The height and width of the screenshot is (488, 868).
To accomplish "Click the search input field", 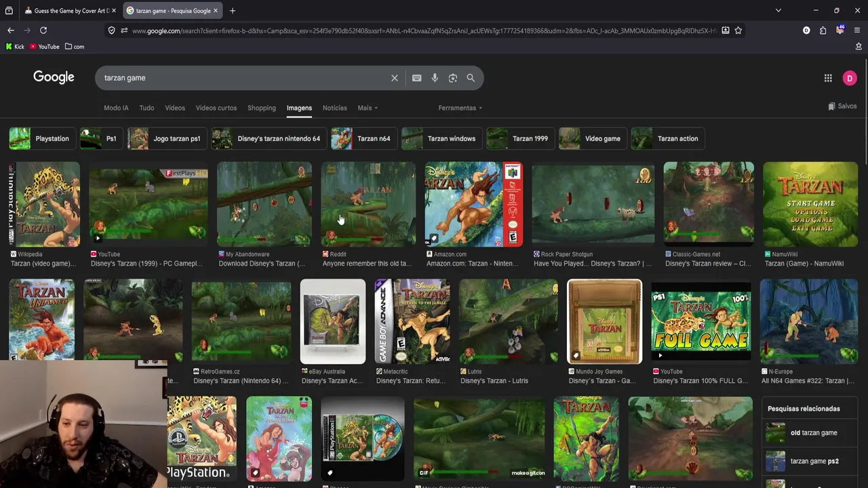I will click(244, 78).
